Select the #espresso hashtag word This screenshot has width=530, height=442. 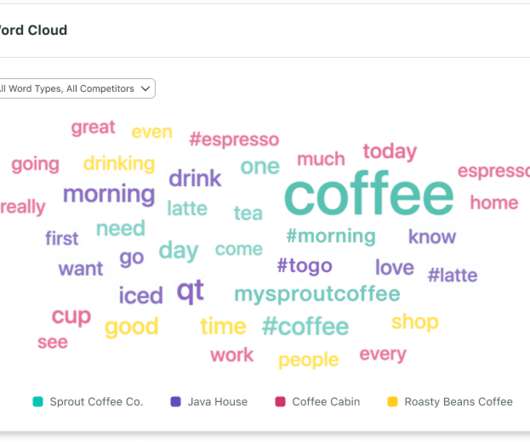[234, 140]
